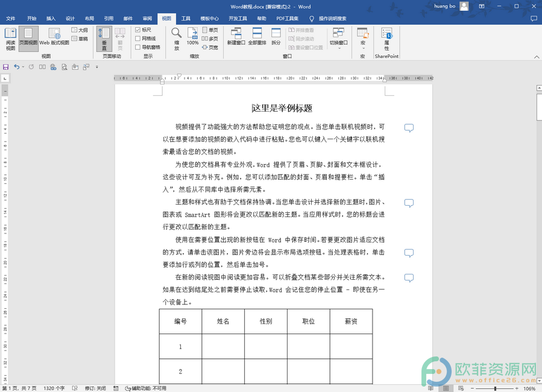The height and width of the screenshot is (392, 542).
Task: Click print preview icon in quick access toolbar
Action: 65,67
